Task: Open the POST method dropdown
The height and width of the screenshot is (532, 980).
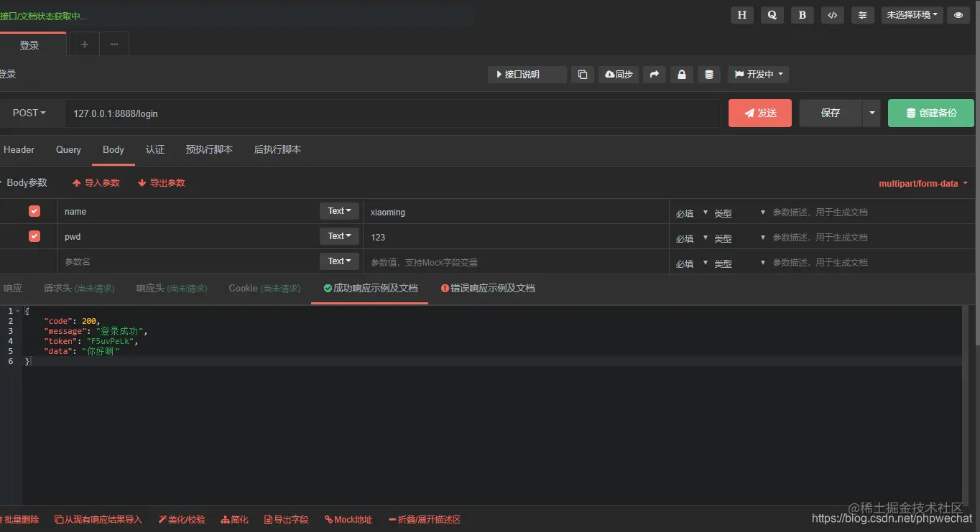Action: pos(29,113)
